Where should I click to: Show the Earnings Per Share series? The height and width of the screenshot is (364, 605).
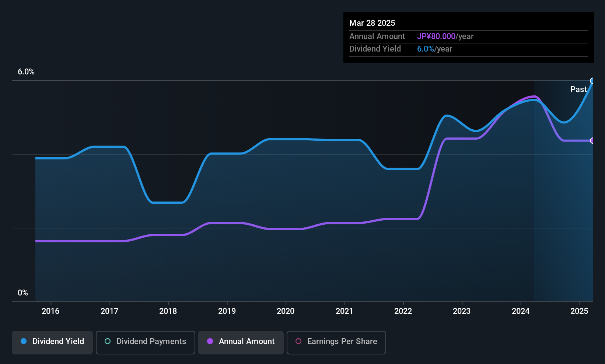click(x=336, y=342)
